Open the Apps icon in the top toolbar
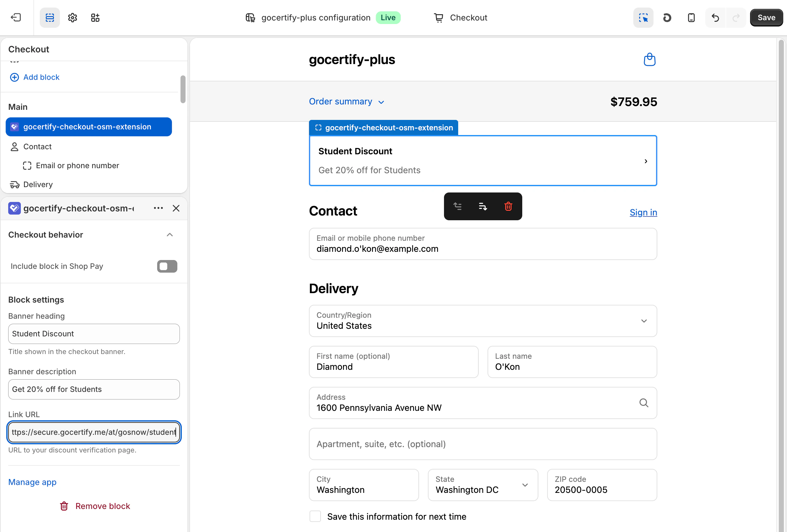787x532 pixels. click(x=95, y=18)
